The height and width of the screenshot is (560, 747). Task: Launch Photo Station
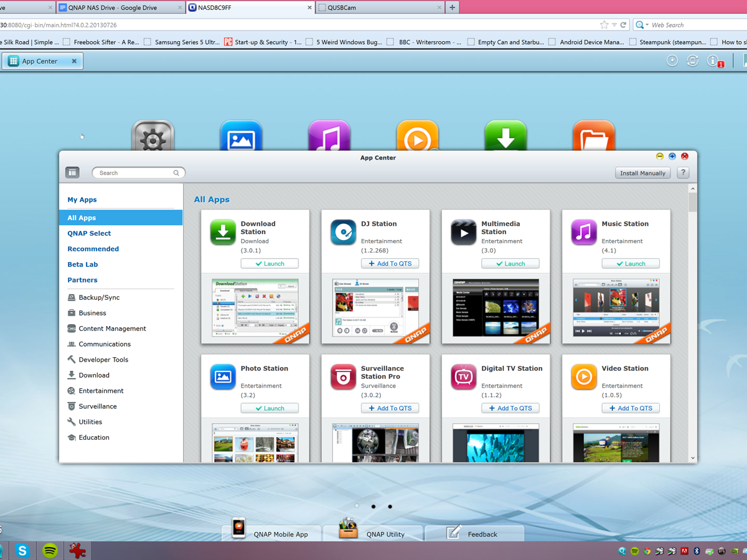pyautogui.click(x=270, y=408)
